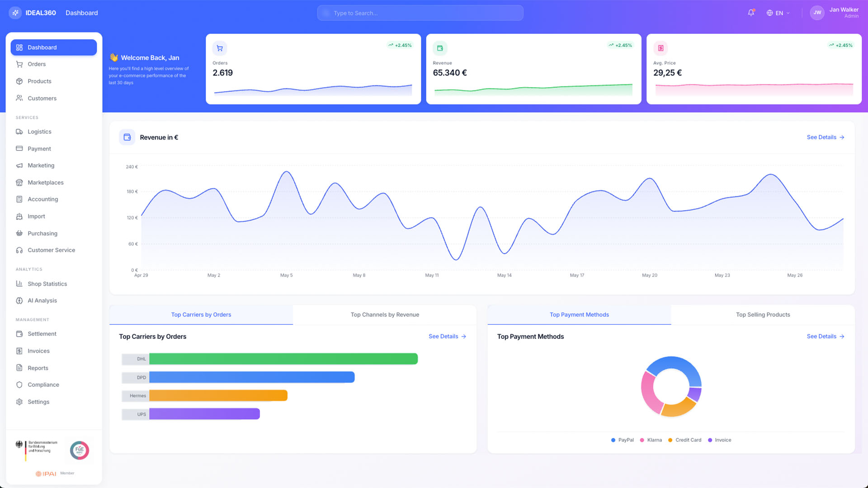Click the shopping cart icon on Orders card
This screenshot has width=868, height=488.
(220, 48)
